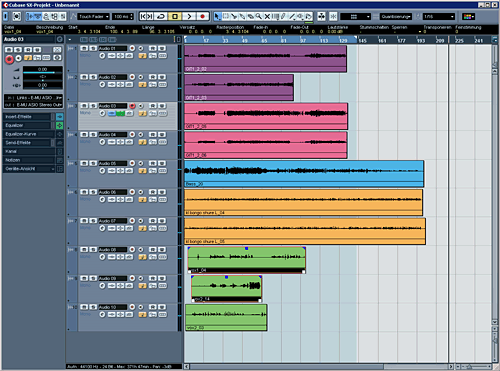Toggle the Equalizer bypass icon in inspector
The width and height of the screenshot is (500, 371).
coord(60,125)
